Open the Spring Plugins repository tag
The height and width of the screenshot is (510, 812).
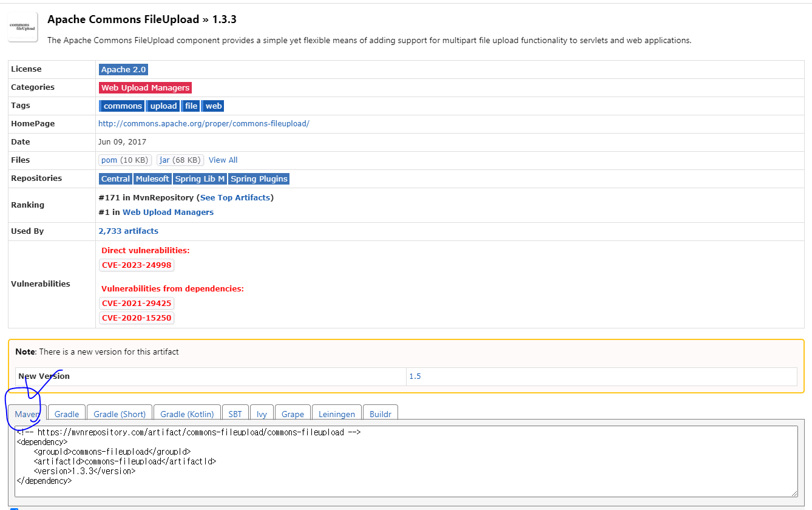click(259, 178)
